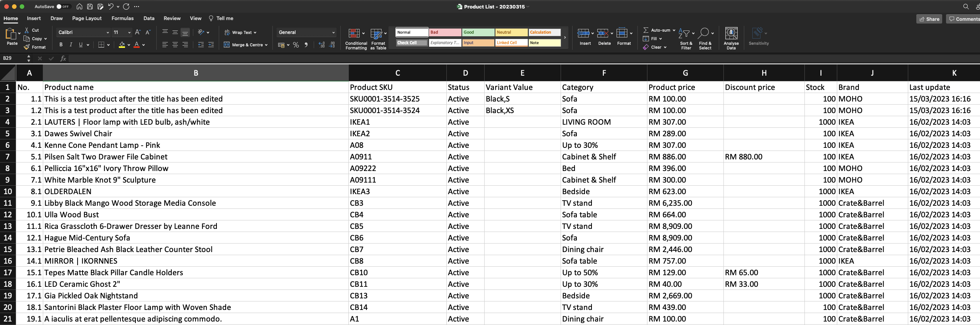
Task: Click the Delete cells icon
Action: 603,34
